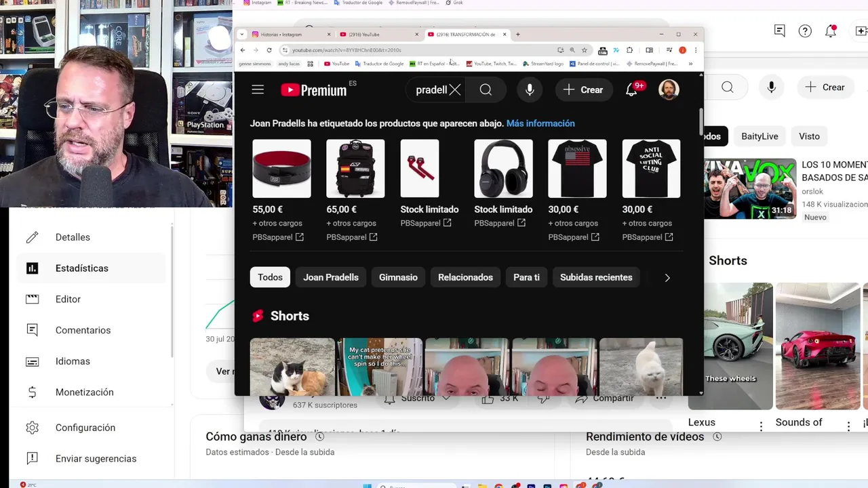Open the Chrome tab search dropdown arrow

(242, 35)
